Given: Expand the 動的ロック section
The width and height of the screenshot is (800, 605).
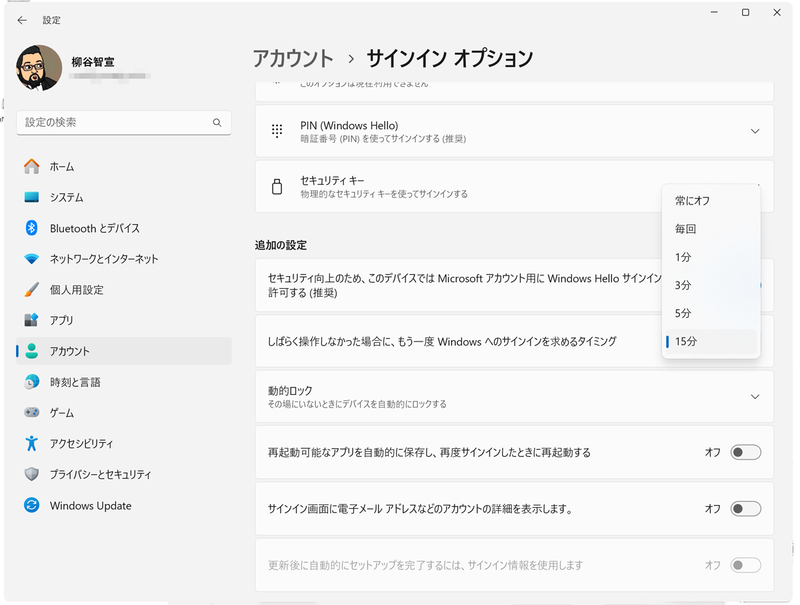Looking at the screenshot, I should [x=755, y=397].
